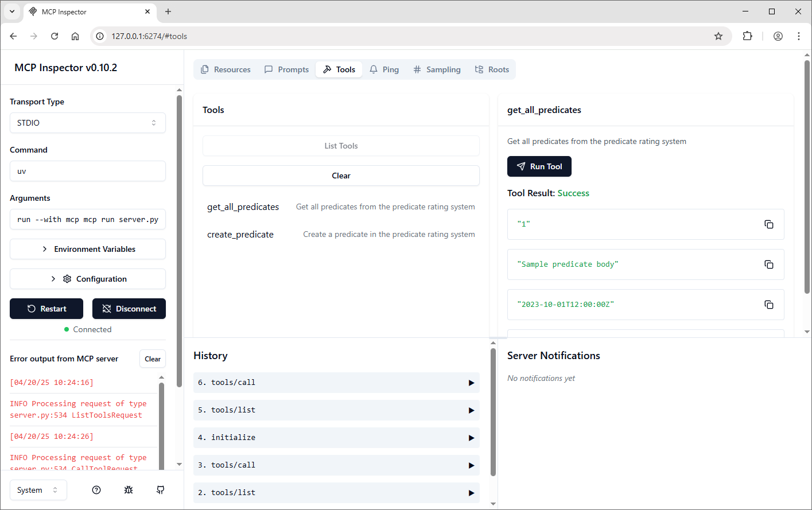The height and width of the screenshot is (510, 812).
Task: Copy the 2023-10-01T12:00:00Z timestamp result
Action: pos(768,305)
